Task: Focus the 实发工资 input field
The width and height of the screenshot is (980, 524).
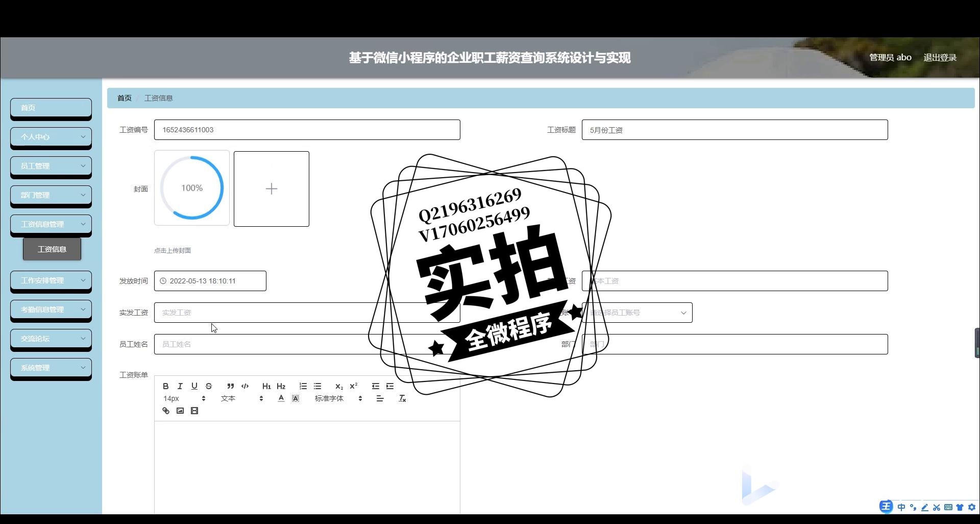Action: click(x=307, y=313)
